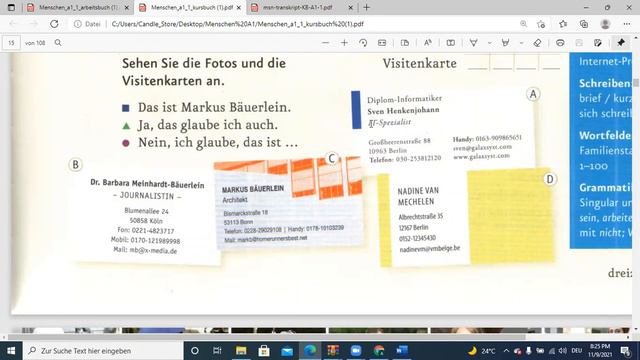The height and width of the screenshot is (360, 640).
Task: Select the Draw pen tool
Action: coord(473,43)
